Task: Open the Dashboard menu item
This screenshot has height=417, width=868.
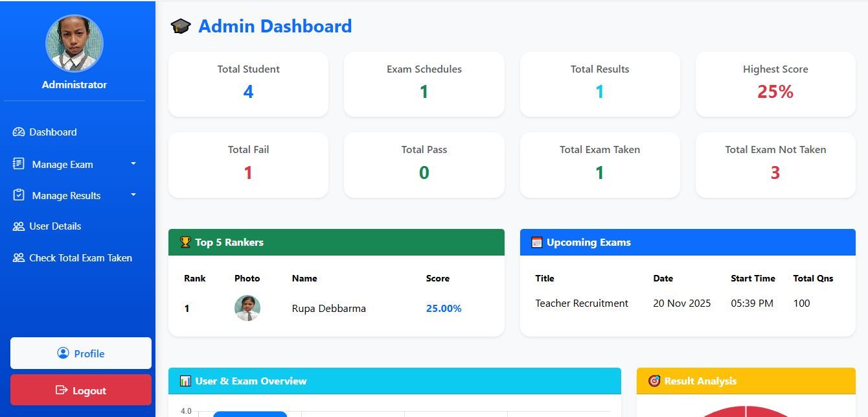Action: (x=53, y=132)
